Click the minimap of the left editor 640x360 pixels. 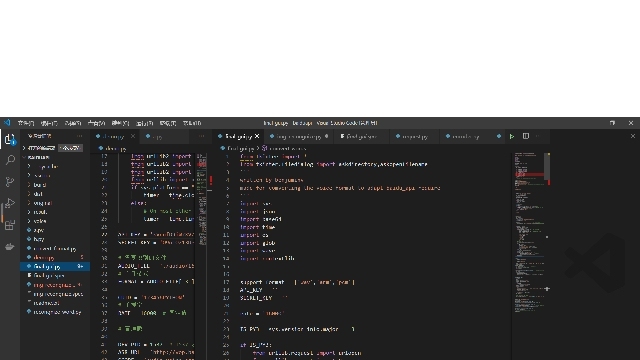202,200
